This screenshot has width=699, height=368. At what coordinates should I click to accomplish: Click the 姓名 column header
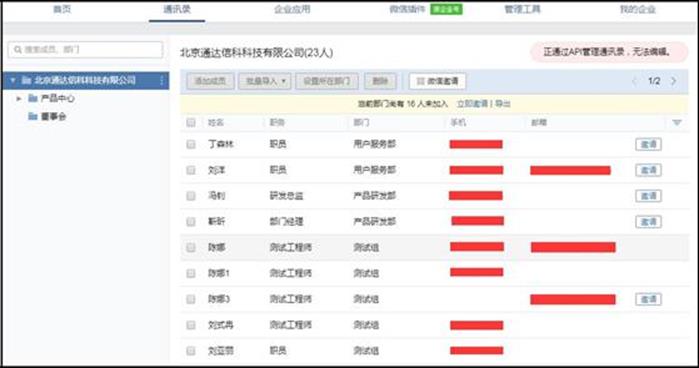pos(216,122)
